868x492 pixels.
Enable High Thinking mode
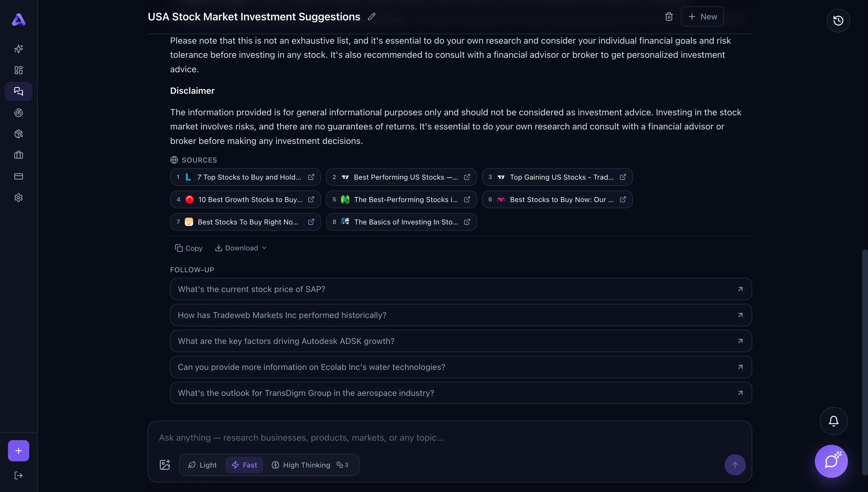click(x=301, y=465)
